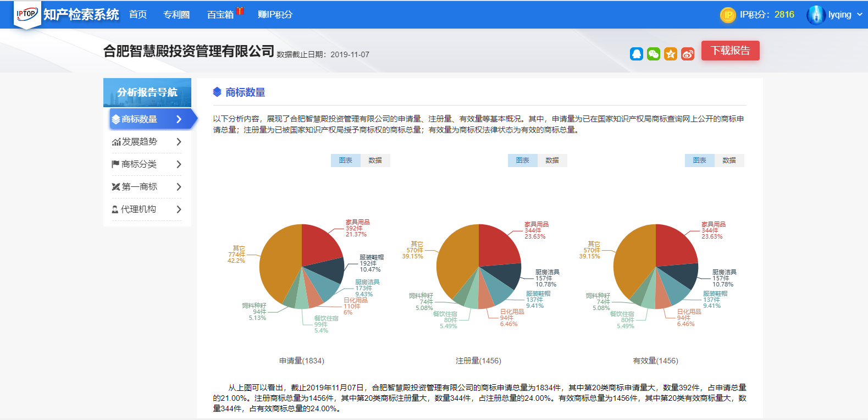
Task: Click the gift icon beside 百宝箱
Action: [x=240, y=10]
